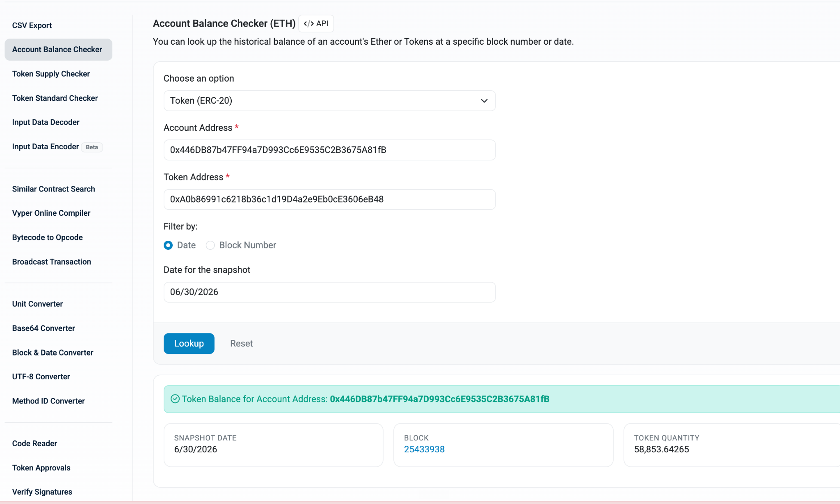The height and width of the screenshot is (504, 840).
Task: Open Method ID Converter
Action: tap(48, 401)
